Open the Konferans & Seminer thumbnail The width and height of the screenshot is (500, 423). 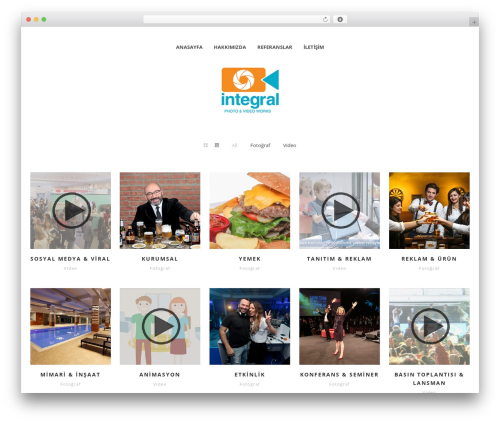click(x=339, y=326)
